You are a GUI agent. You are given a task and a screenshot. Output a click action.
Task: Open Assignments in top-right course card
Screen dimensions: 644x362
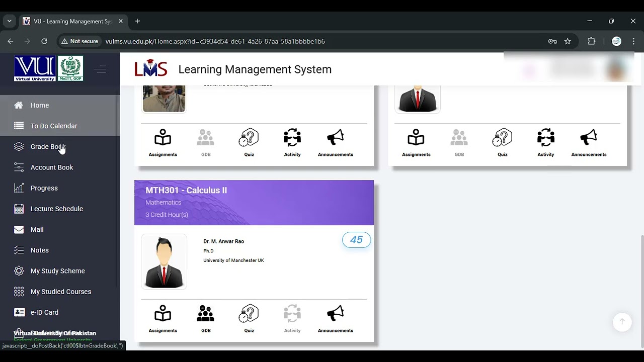coord(416,143)
